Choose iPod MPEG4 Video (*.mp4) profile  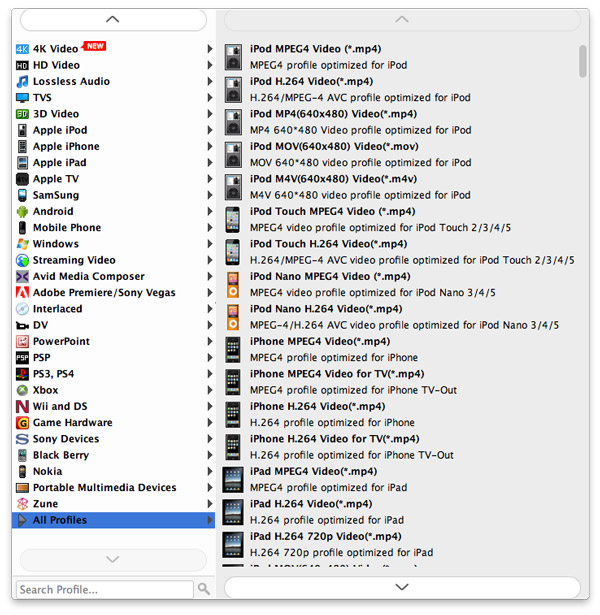click(400, 57)
